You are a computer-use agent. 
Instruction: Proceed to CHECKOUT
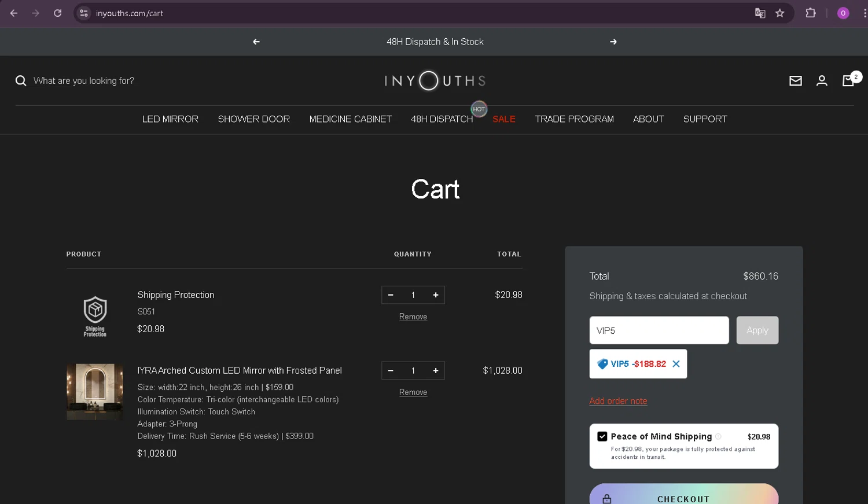coord(684,494)
